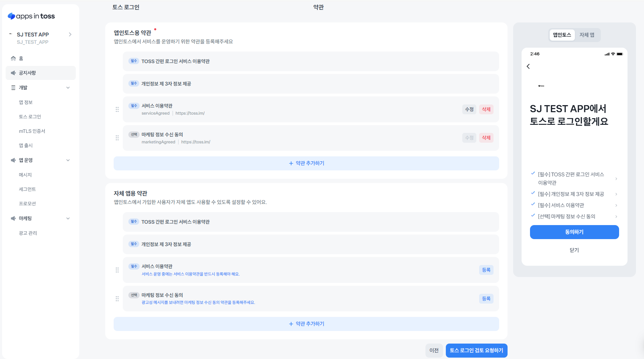Viewport: 644px width, 359px height.
Task: Toggle check for [필수] 개인정보 제 3자 정보 제공 in preview
Action: pos(533,193)
